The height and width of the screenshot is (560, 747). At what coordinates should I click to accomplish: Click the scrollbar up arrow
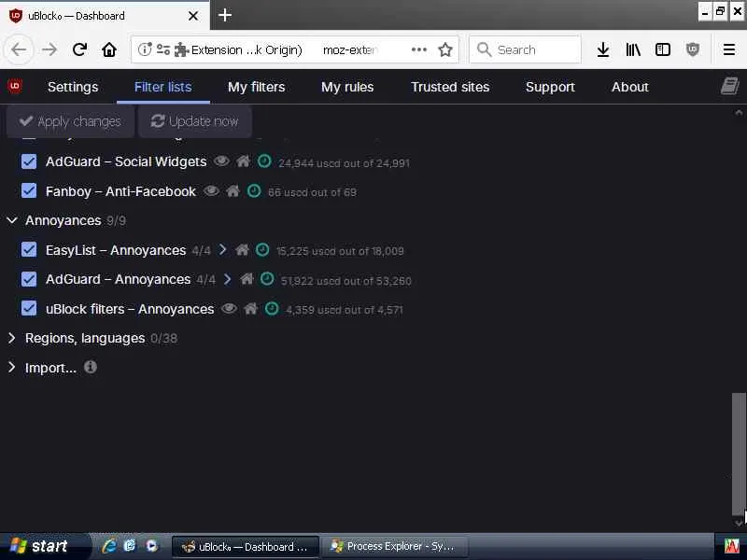pos(739,112)
